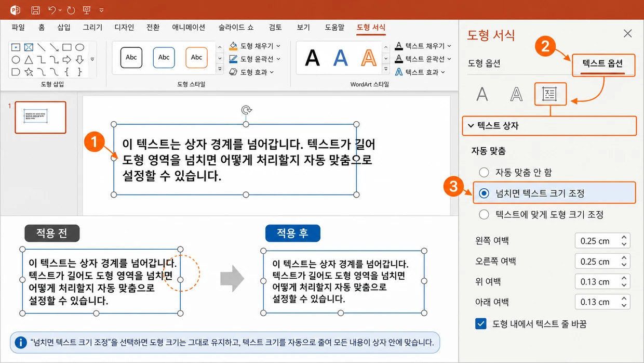Switch to the 삽입 tab
The width and height of the screenshot is (644, 363).
pyautogui.click(x=64, y=28)
